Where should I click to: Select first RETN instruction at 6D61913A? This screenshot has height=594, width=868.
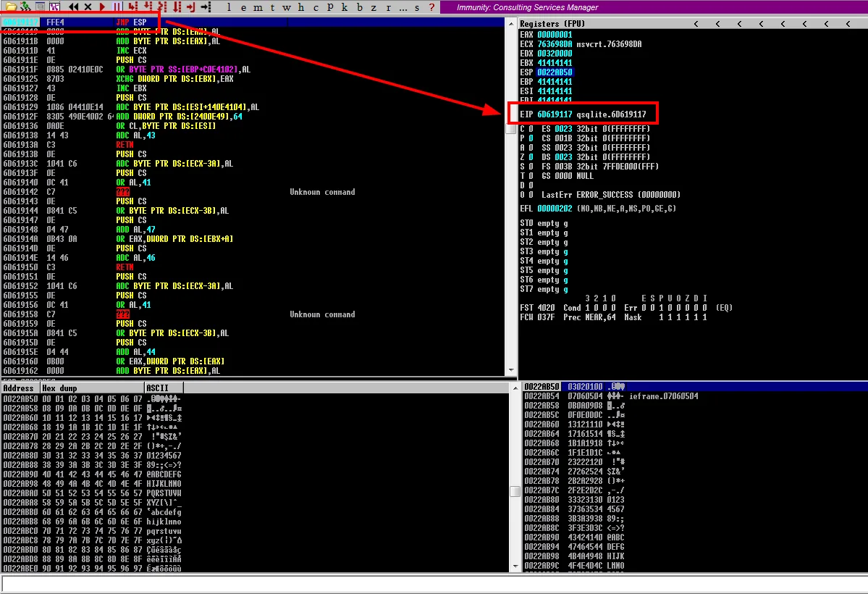[253, 145]
